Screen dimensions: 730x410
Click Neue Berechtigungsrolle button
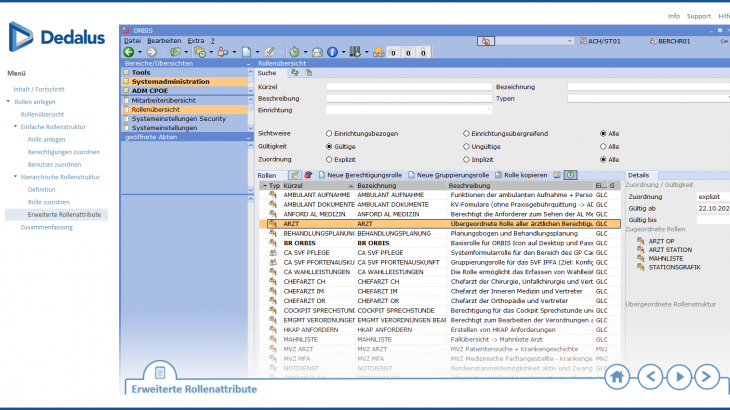click(x=358, y=175)
